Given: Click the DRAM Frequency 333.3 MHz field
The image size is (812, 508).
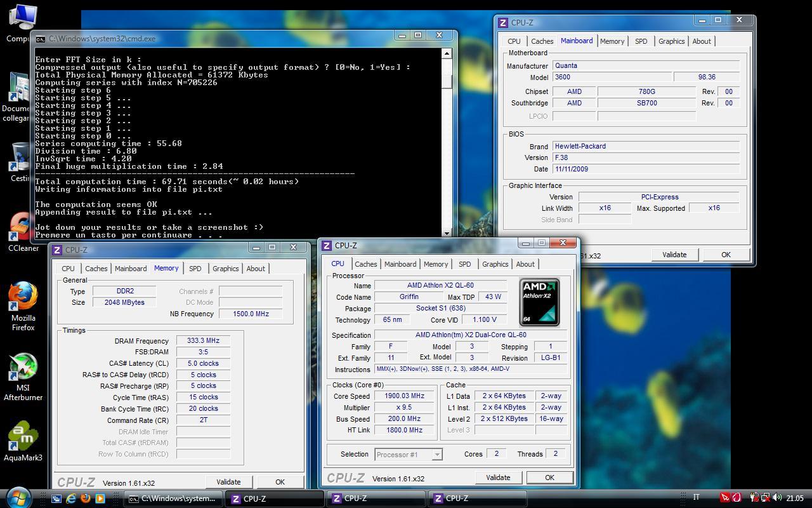Looking at the screenshot, I should 203,341.
